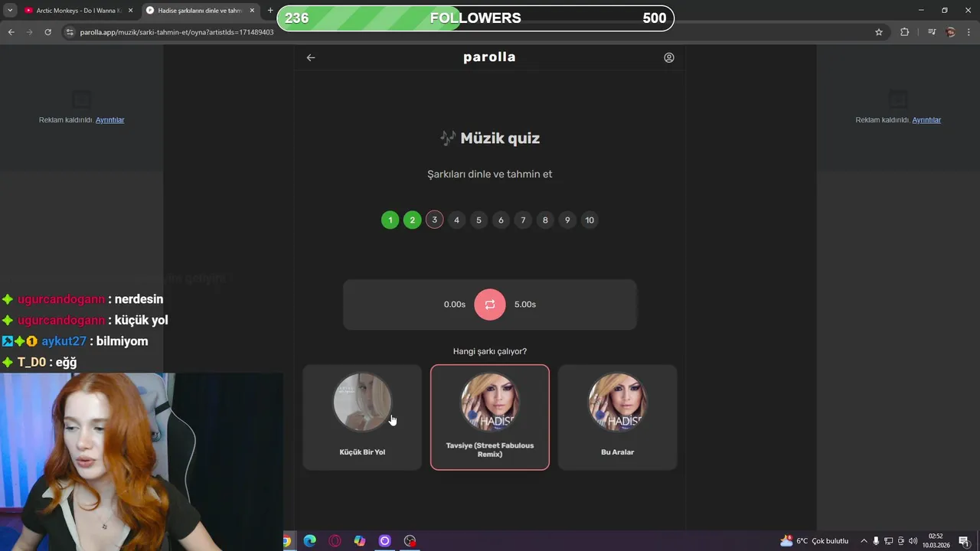Close the Hadise şarkılarını tab
This screenshot has height=551, width=980.
252,11
